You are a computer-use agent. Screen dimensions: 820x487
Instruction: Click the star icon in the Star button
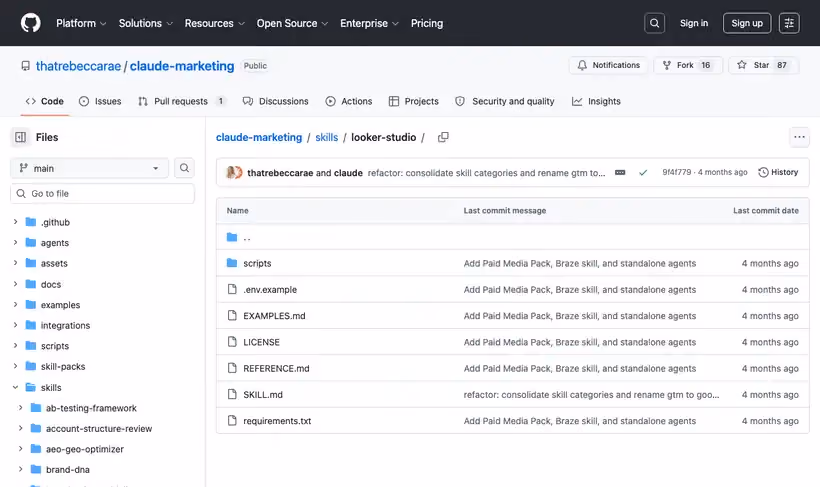742,65
